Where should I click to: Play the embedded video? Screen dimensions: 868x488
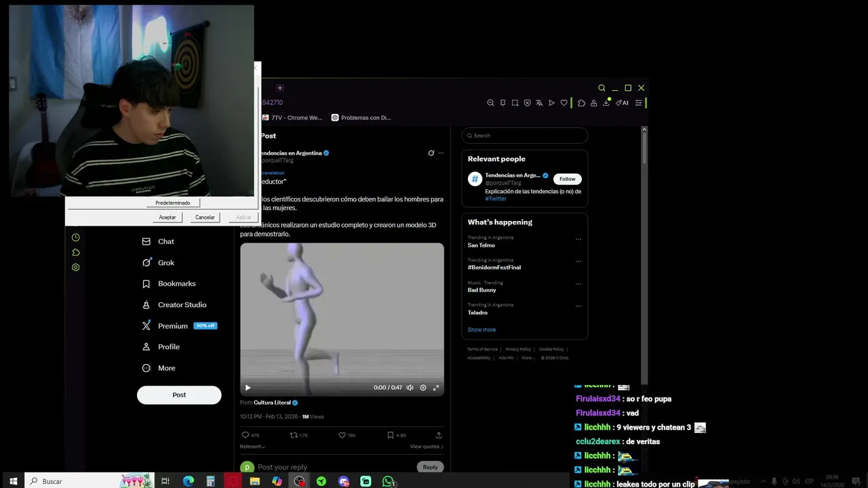(x=248, y=388)
